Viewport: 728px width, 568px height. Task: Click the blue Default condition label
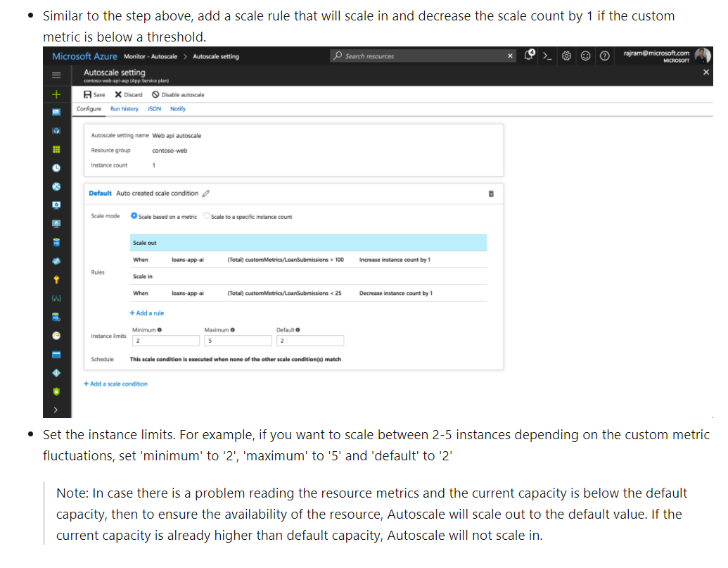(101, 193)
